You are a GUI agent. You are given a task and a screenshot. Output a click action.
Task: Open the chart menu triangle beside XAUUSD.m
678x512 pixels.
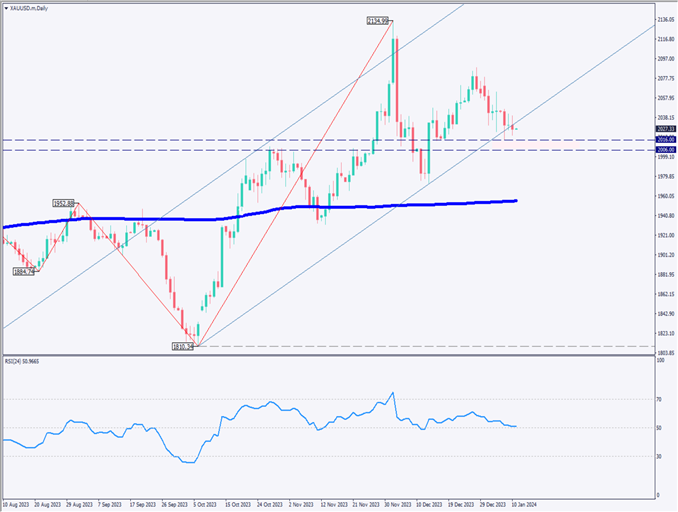click(5, 6)
